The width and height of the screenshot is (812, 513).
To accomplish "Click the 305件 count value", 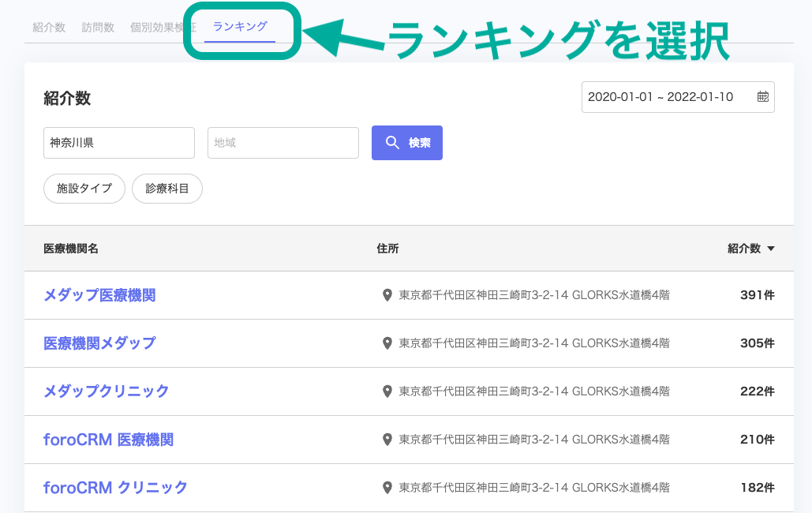I will point(758,343).
